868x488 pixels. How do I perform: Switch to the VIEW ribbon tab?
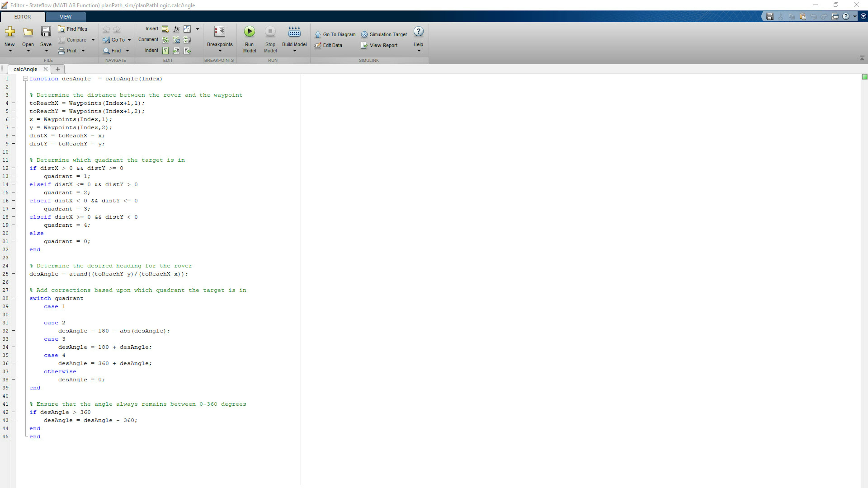click(x=65, y=16)
